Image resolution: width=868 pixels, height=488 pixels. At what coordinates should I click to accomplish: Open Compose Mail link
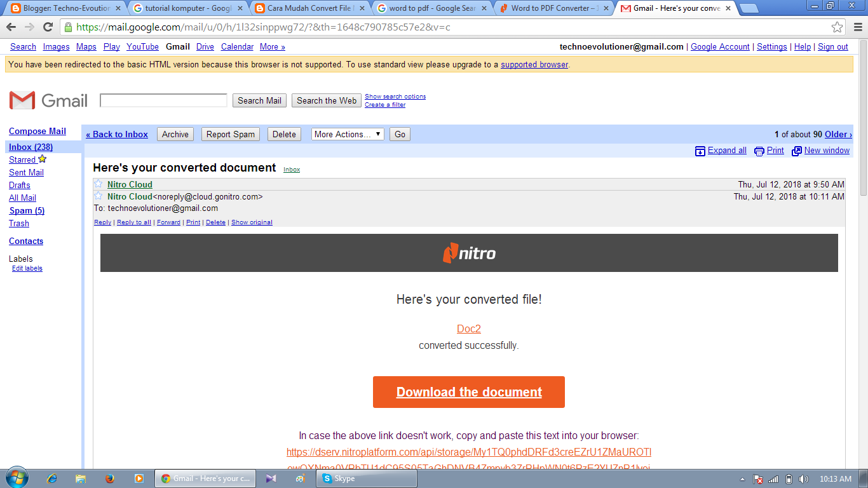37,131
